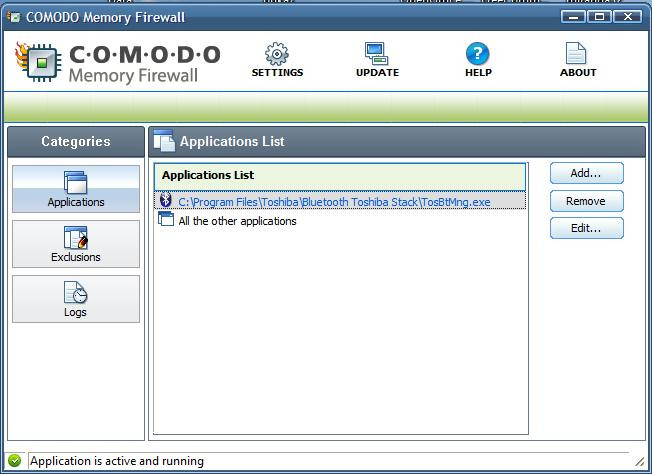
Task: Select the Applications category icon
Action: [x=76, y=184]
